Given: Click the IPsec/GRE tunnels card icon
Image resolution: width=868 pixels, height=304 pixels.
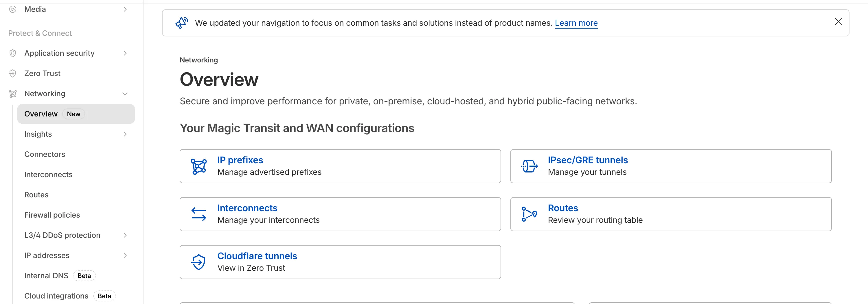Looking at the screenshot, I should coord(529,166).
